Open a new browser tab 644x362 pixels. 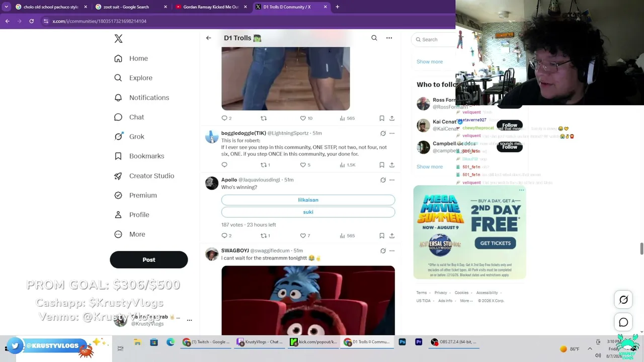pos(337,7)
